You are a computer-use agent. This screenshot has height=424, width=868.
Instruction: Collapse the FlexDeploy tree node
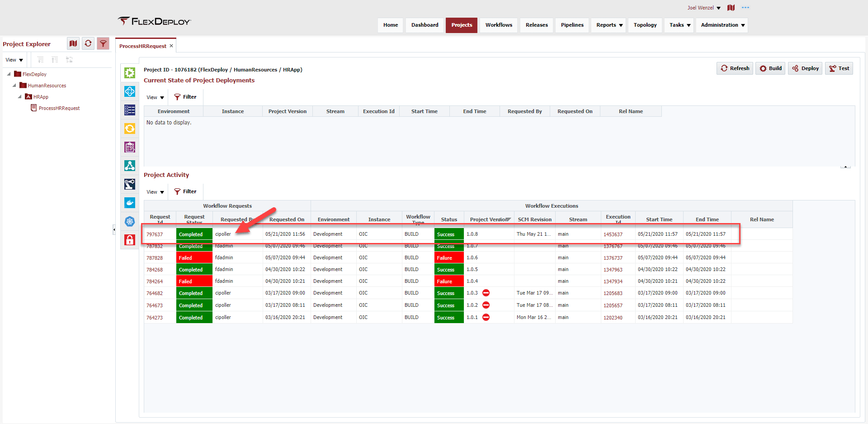coord(9,74)
